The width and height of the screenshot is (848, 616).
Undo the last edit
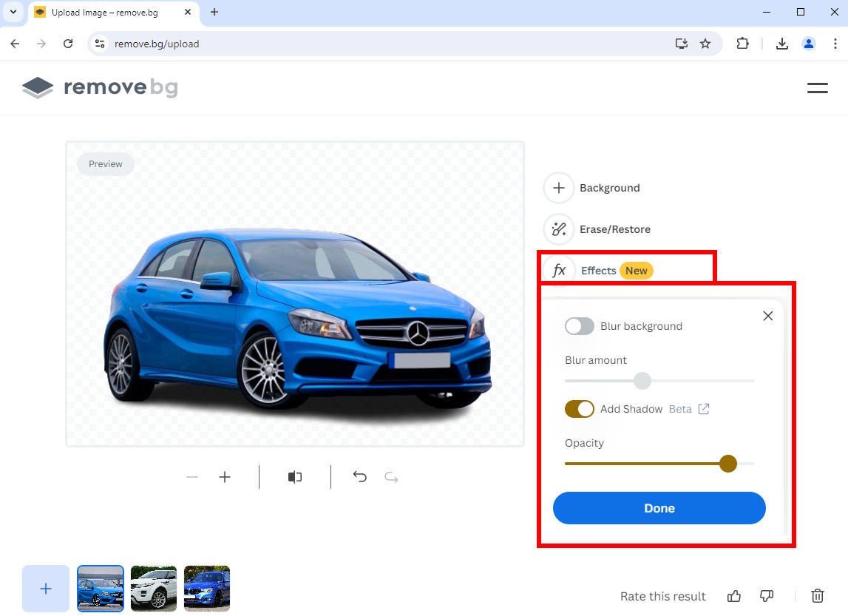click(360, 478)
